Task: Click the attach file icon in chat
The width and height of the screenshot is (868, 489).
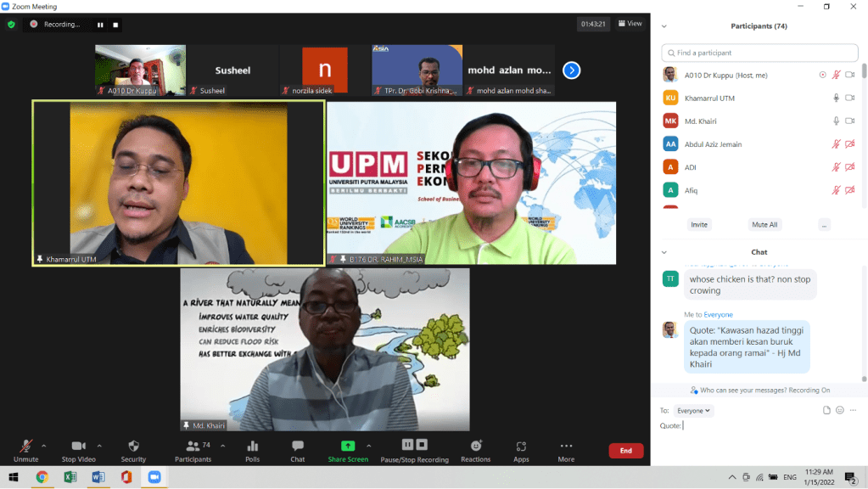Action: [826, 410]
